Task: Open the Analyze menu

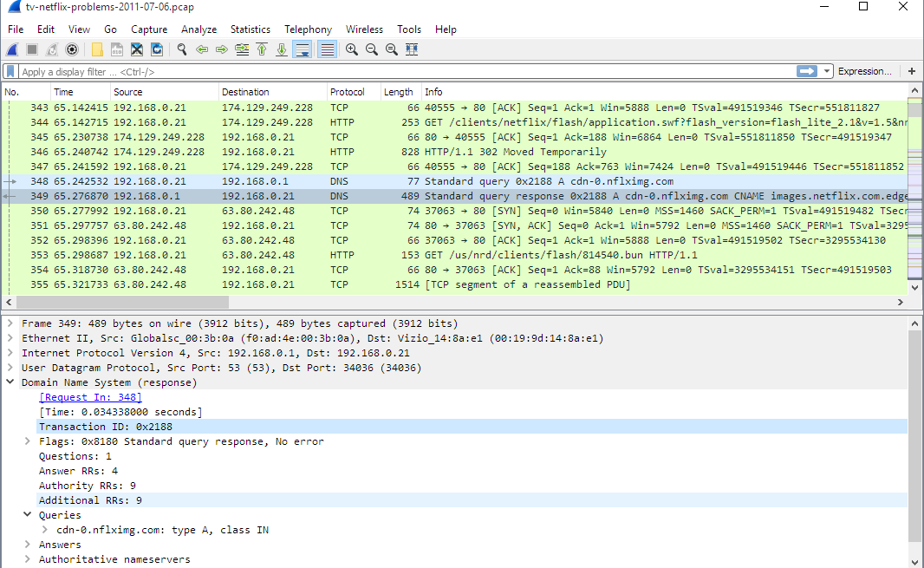Action: point(198,29)
